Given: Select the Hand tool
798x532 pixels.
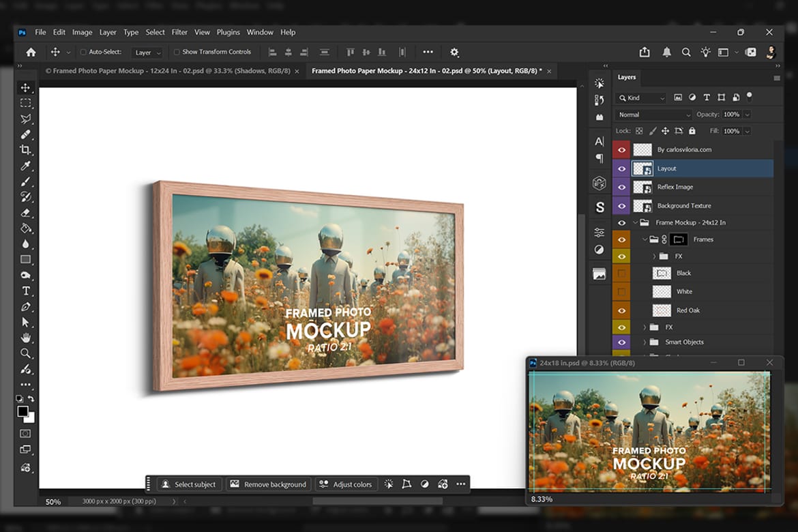Looking at the screenshot, I should pyautogui.click(x=25, y=338).
